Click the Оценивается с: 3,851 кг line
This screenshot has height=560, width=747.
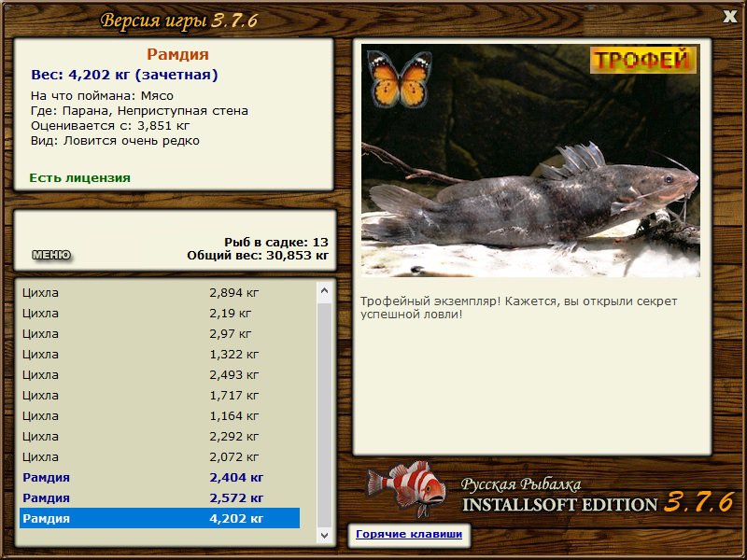pos(110,126)
